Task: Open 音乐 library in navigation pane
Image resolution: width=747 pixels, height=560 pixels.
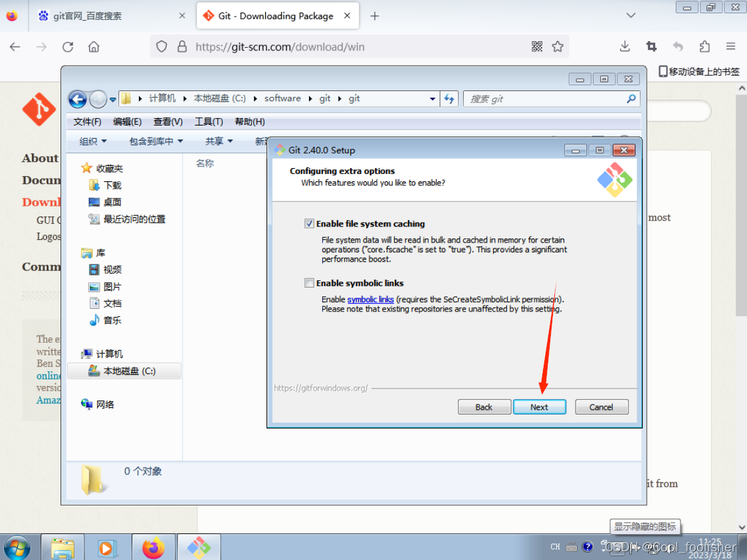Action: pyautogui.click(x=105, y=320)
